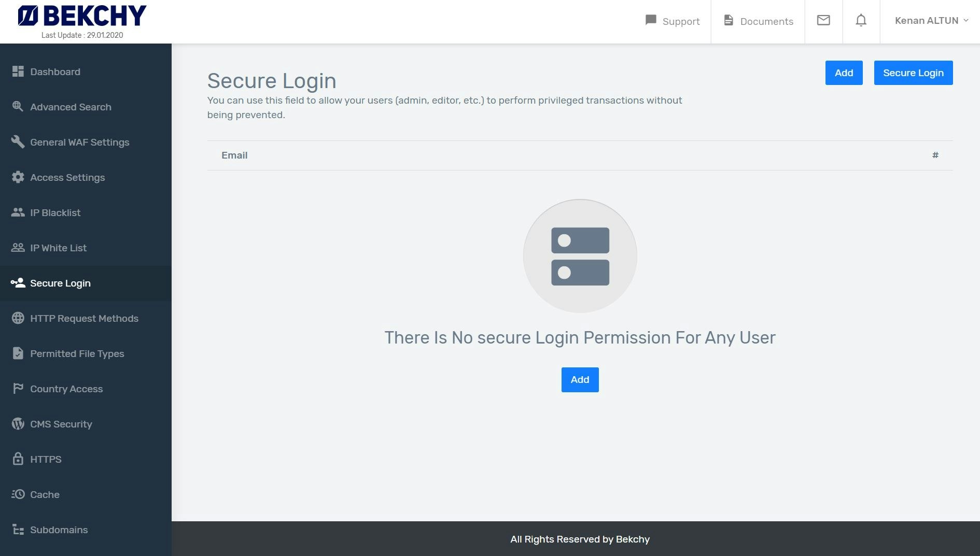Click the Documents file icon
Image resolution: width=980 pixels, height=556 pixels.
pyautogui.click(x=729, y=20)
